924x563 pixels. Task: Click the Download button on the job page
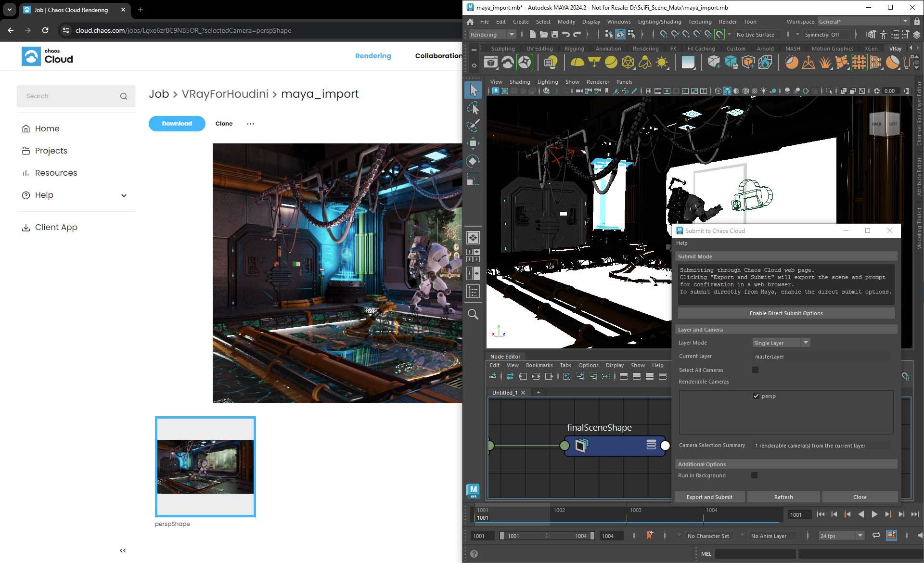177,124
